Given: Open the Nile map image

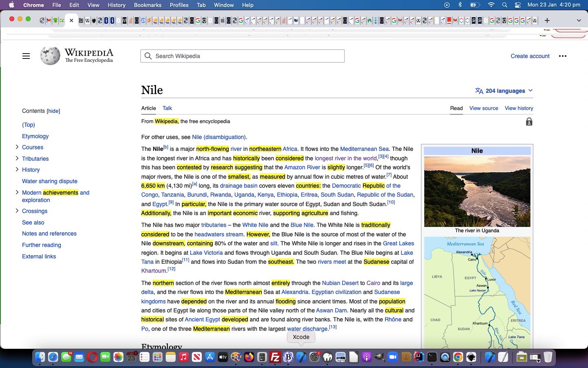Looking at the screenshot, I should [477, 293].
